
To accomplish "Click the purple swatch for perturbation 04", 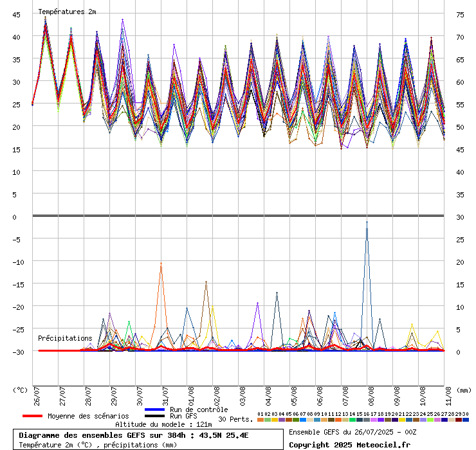I will pyautogui.click(x=281, y=420).
